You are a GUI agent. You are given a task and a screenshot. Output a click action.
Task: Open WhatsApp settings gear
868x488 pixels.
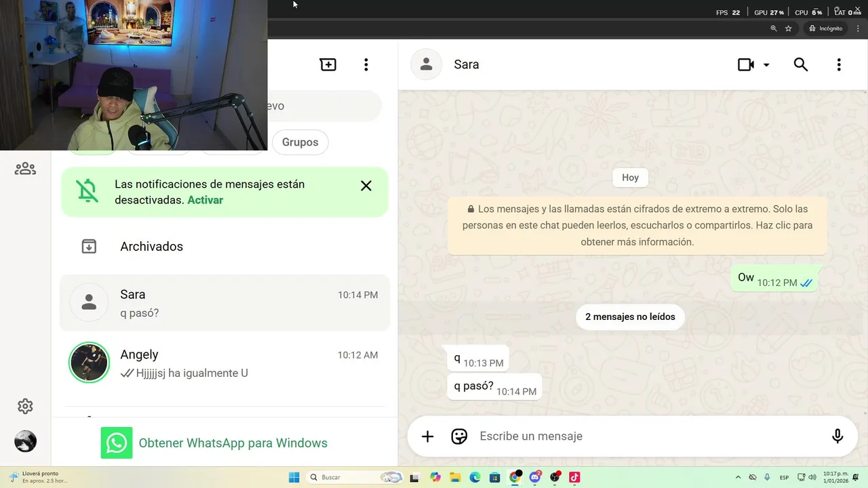[25, 406]
